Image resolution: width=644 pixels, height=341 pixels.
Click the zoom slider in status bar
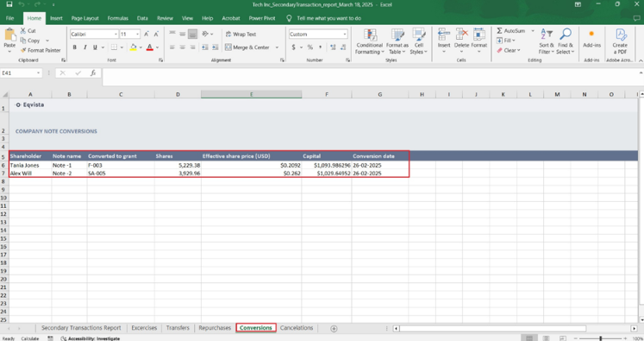click(601, 338)
